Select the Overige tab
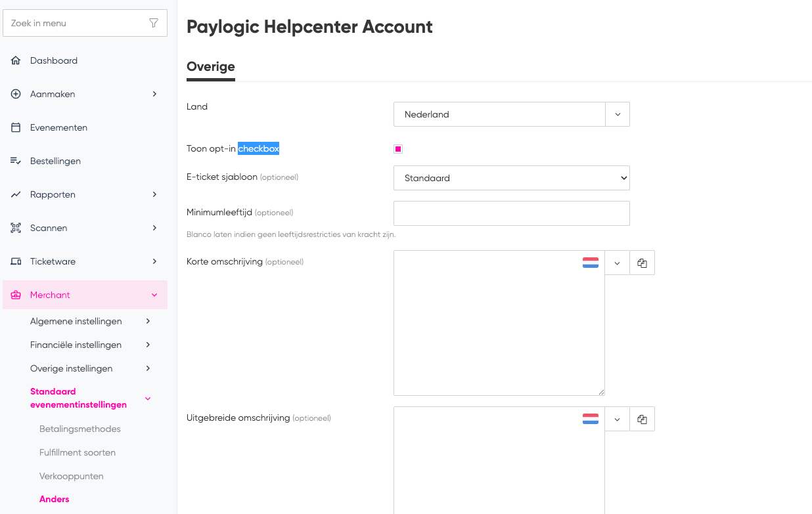Viewport: 812px width, 514px height. [211, 66]
